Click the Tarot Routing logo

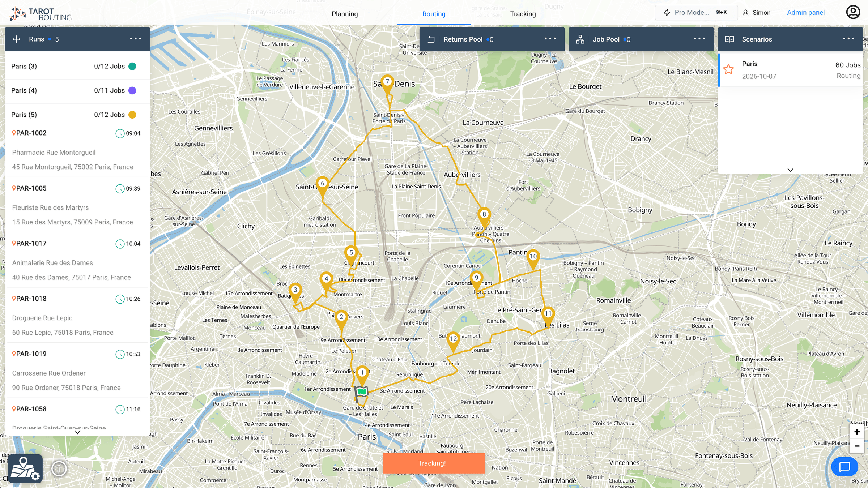click(41, 14)
